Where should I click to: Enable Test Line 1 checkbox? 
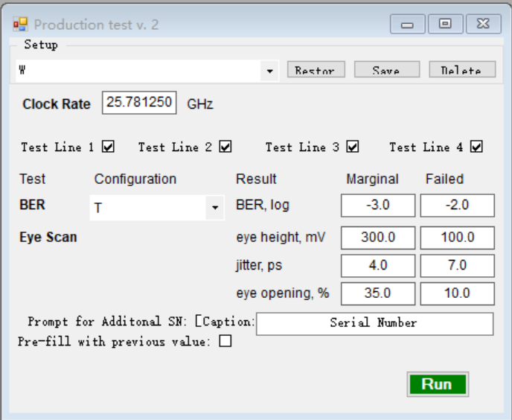(109, 147)
